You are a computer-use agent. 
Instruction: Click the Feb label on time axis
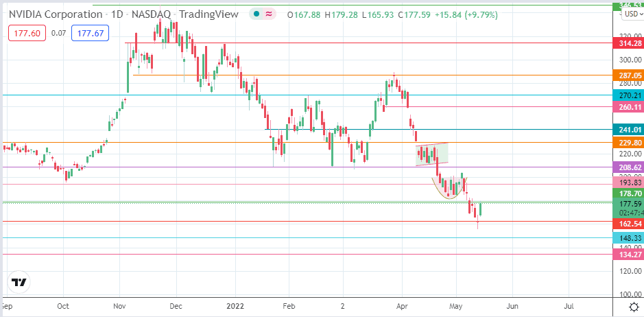point(289,306)
